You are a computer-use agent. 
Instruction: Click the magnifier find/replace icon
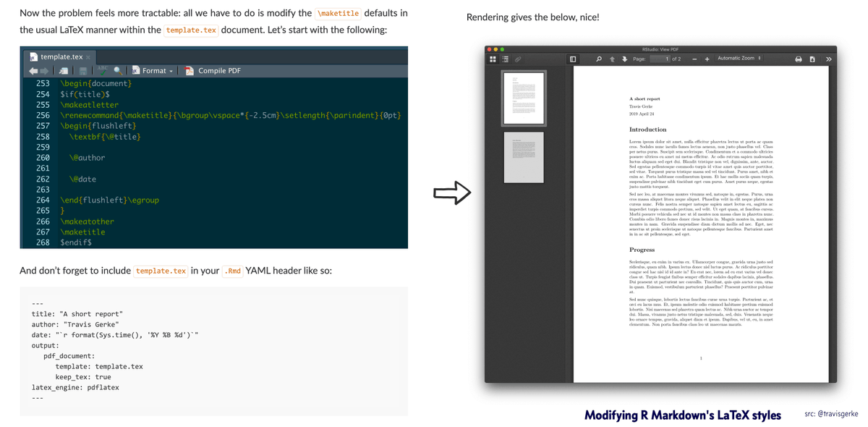tap(118, 71)
